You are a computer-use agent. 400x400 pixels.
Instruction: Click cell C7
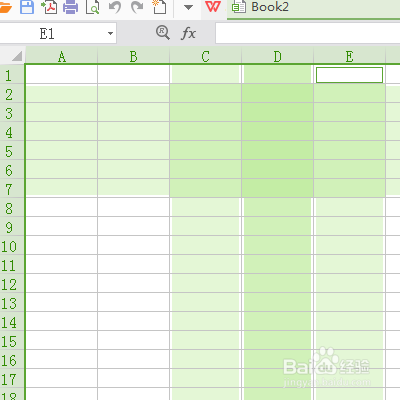point(205,189)
